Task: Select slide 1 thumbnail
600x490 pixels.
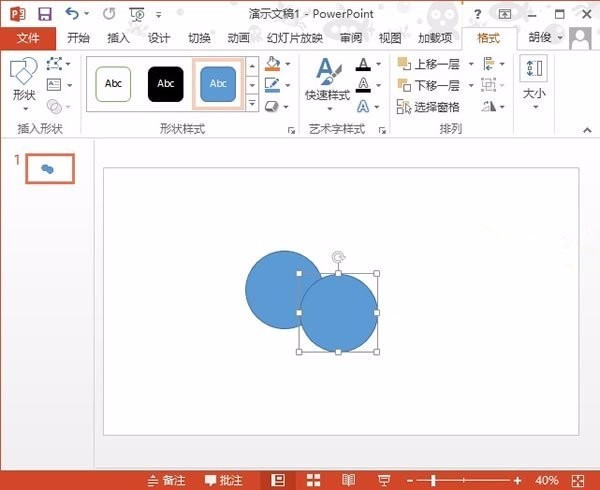Action: click(50, 169)
